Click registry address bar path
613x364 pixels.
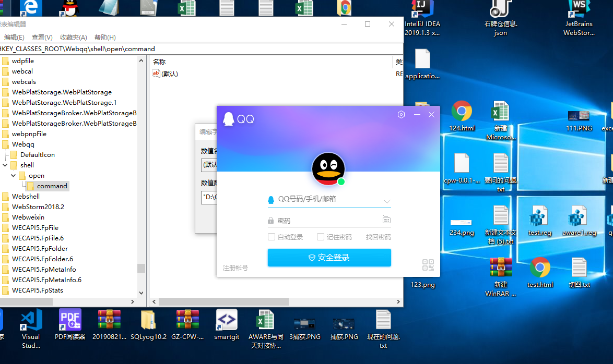point(202,49)
